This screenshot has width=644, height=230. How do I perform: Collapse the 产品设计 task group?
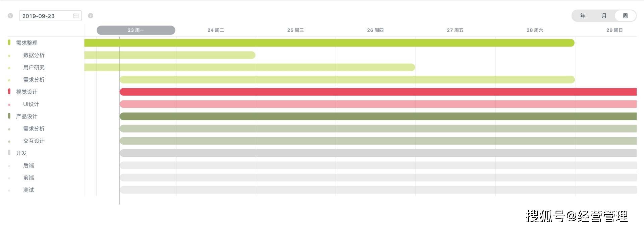coord(9,116)
